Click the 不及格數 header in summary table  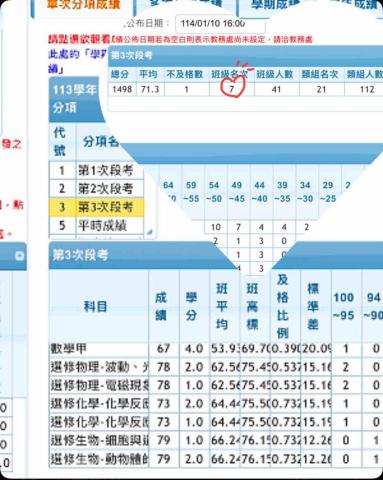coord(185,74)
